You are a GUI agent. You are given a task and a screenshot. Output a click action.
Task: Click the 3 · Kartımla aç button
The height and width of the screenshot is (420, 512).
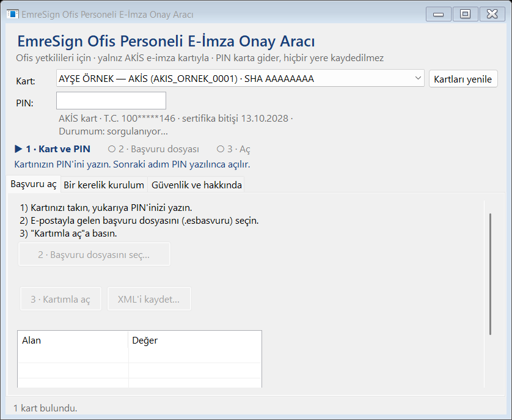pyautogui.click(x=60, y=299)
